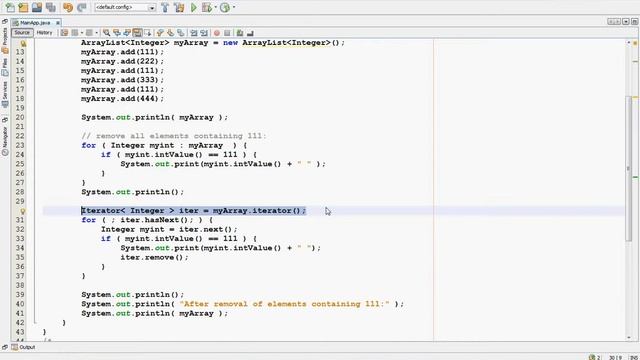The width and height of the screenshot is (640, 360).
Task: Click editor Forward navigation icon
Action: (89, 33)
